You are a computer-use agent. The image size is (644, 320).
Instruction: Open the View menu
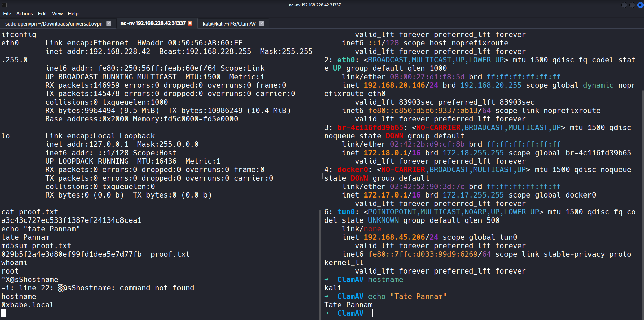tap(57, 14)
